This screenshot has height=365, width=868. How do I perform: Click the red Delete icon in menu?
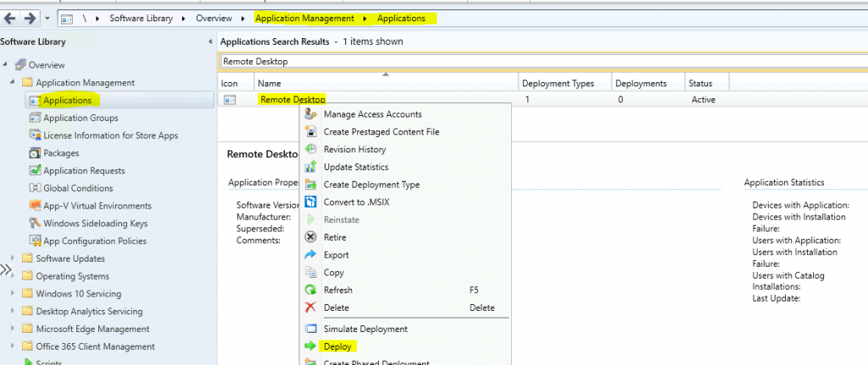311,307
